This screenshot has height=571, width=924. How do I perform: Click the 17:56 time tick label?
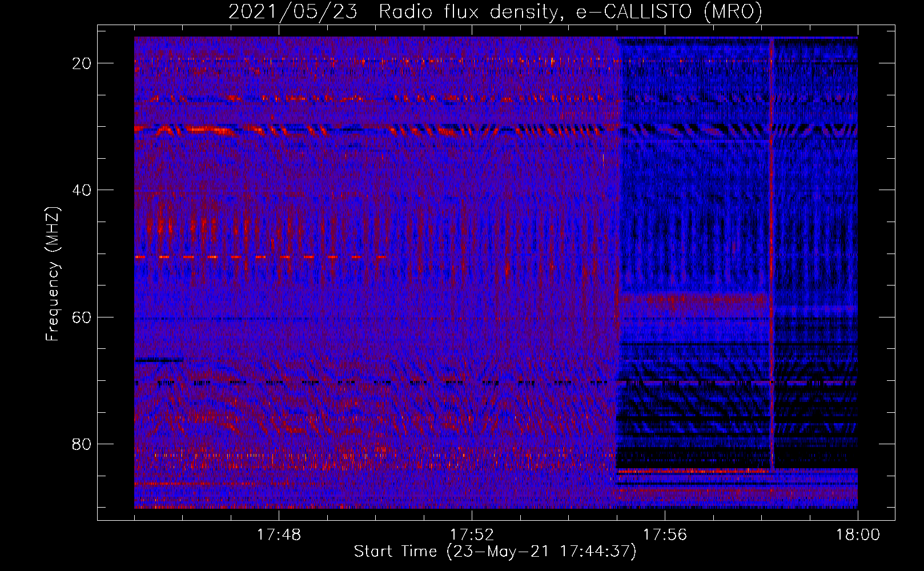pyautogui.click(x=665, y=535)
